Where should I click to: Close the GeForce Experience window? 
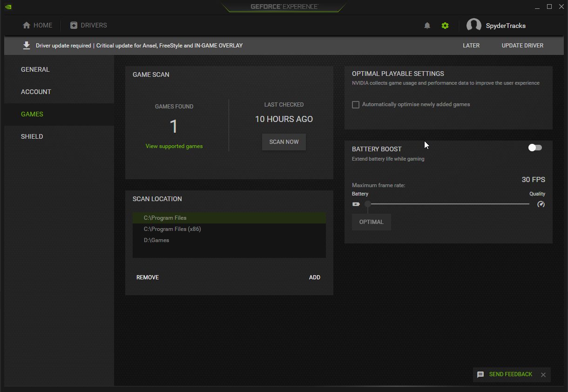pos(561,7)
